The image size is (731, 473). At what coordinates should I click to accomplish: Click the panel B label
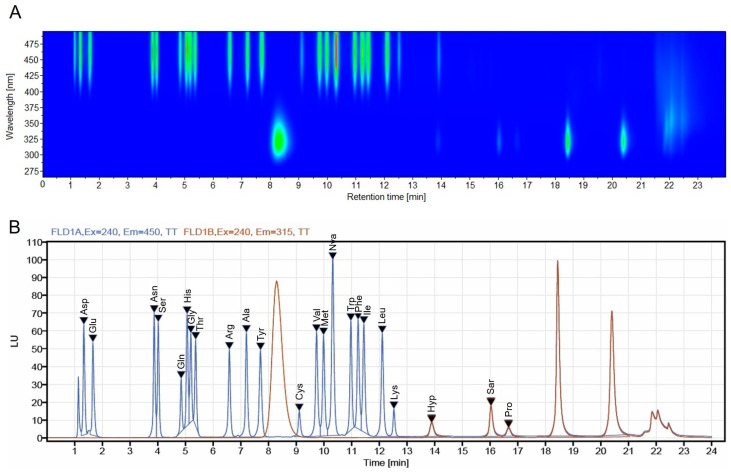[x=14, y=227]
